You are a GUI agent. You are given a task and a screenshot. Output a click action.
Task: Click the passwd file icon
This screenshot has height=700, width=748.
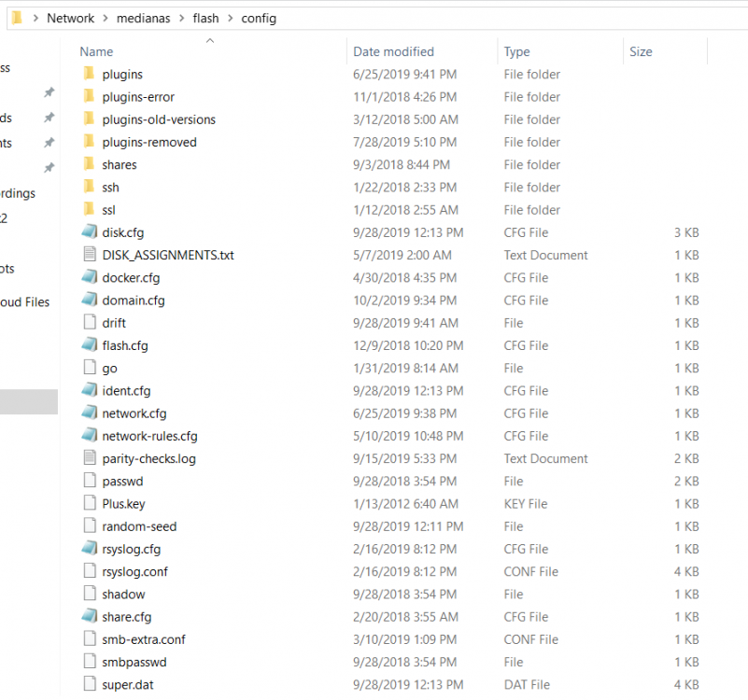90,481
